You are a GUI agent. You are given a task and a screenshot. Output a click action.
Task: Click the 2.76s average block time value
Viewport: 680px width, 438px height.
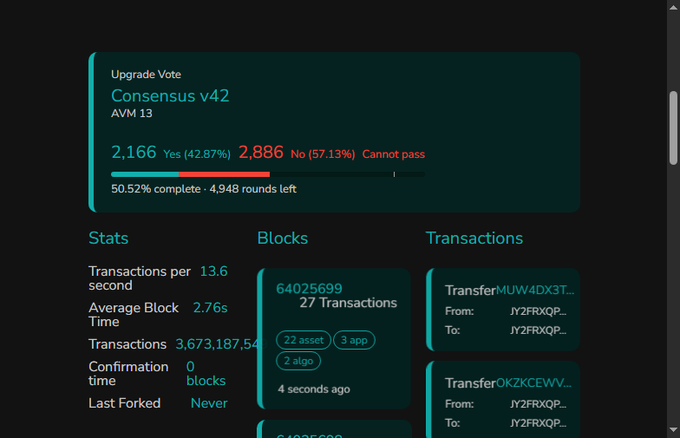210,308
